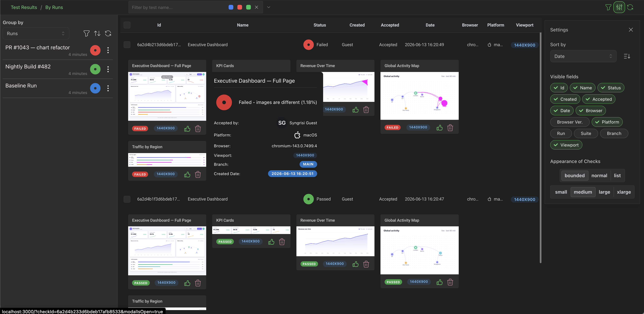644x314 pixels.
Task: Expand the filter options chevron beside search box
Action: 269,7
